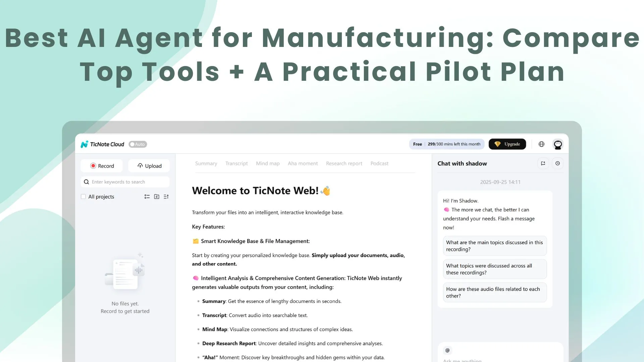Click the Upgrade button
The image size is (644, 362).
507,144
